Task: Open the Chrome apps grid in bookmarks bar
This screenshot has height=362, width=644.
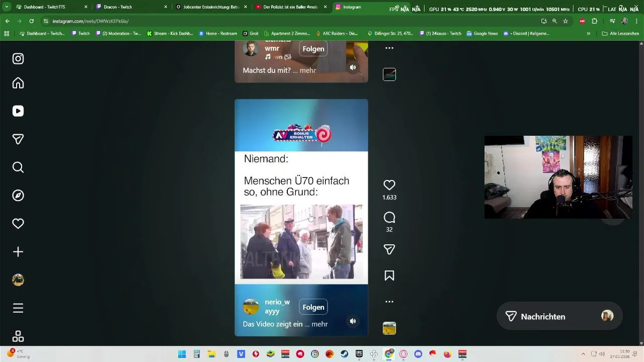Action: [x=7, y=34]
